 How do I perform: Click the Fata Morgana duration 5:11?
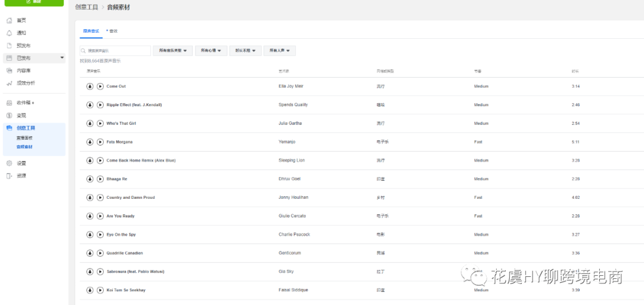point(575,142)
